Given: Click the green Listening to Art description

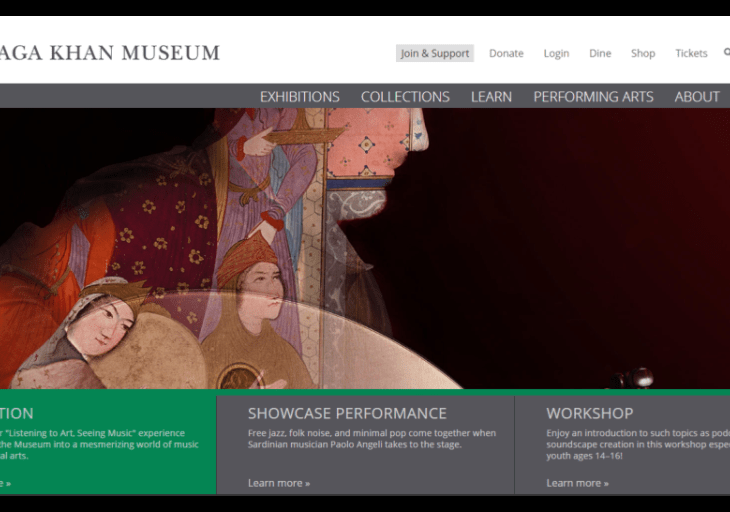Looking at the screenshot, I should (x=99, y=444).
